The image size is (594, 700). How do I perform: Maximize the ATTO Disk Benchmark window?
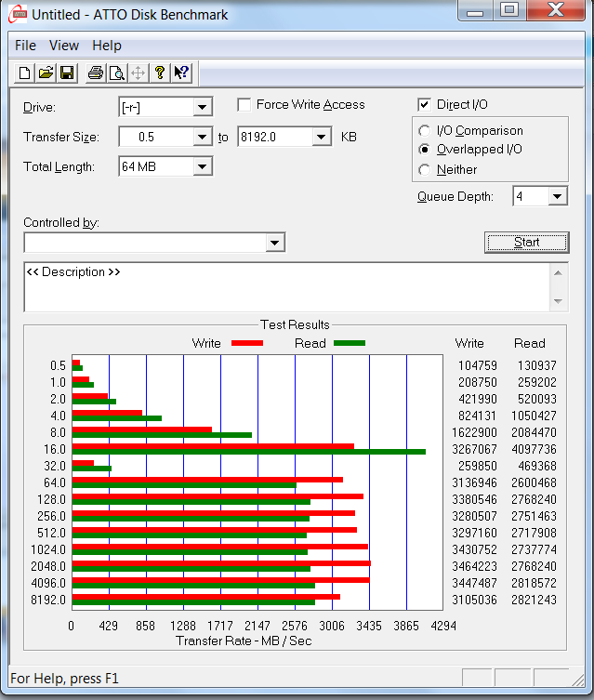(x=509, y=11)
